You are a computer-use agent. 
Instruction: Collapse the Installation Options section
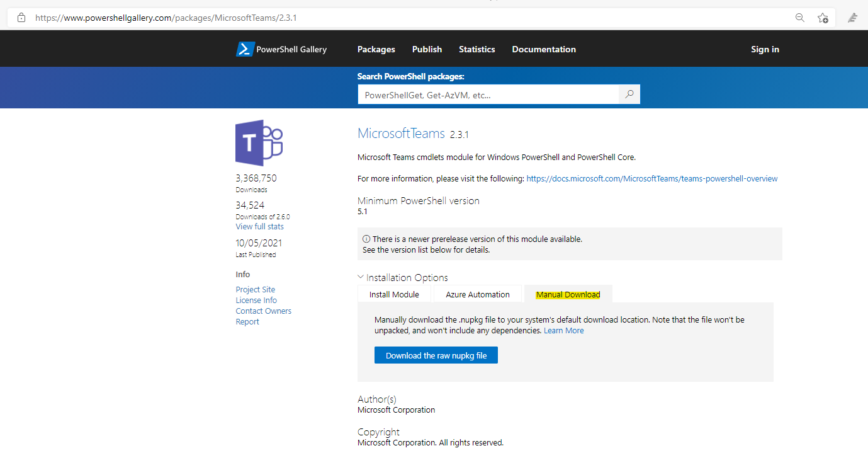pyautogui.click(x=360, y=277)
